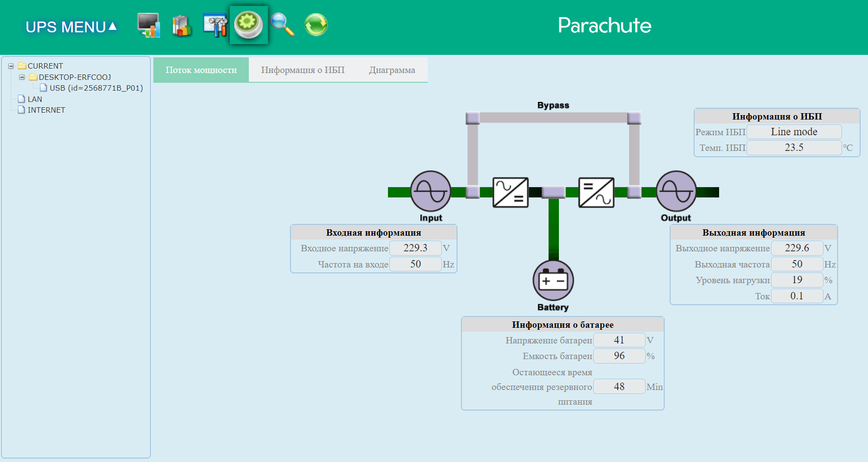868x462 pixels.
Task: Click the Режим ИБП label
Action: (721, 132)
